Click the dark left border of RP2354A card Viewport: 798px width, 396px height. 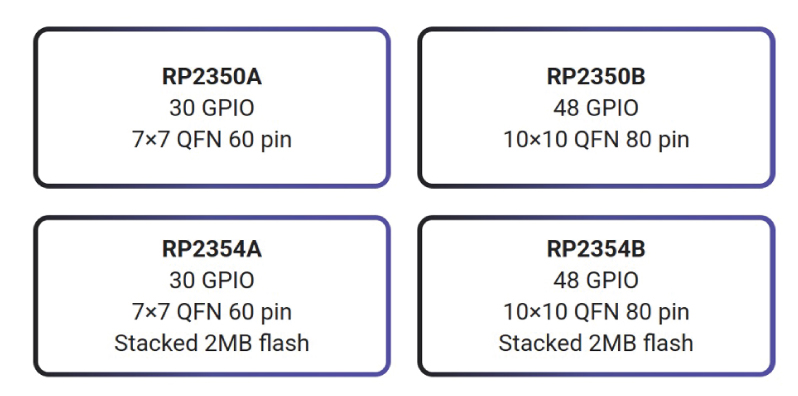tap(36, 296)
